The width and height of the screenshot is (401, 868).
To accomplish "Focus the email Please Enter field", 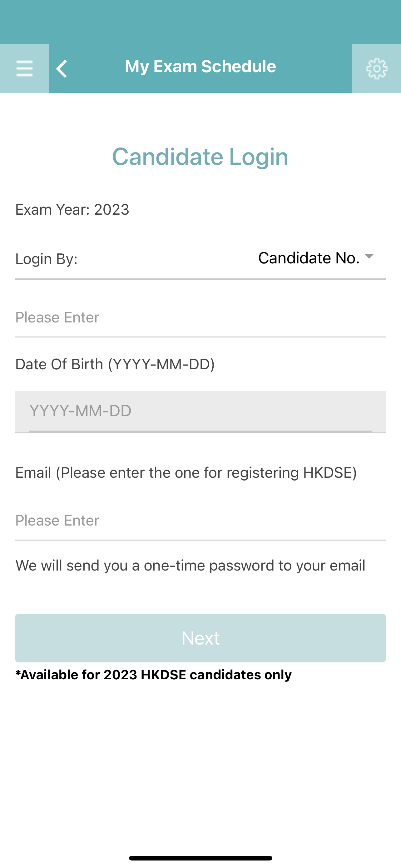I will coord(200,521).
